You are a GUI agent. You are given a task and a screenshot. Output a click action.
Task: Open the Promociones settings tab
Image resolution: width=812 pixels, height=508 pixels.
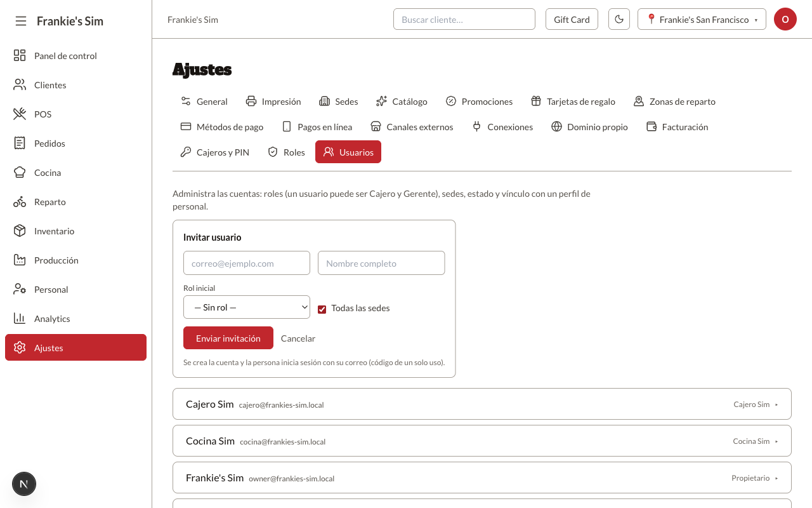[x=479, y=101]
